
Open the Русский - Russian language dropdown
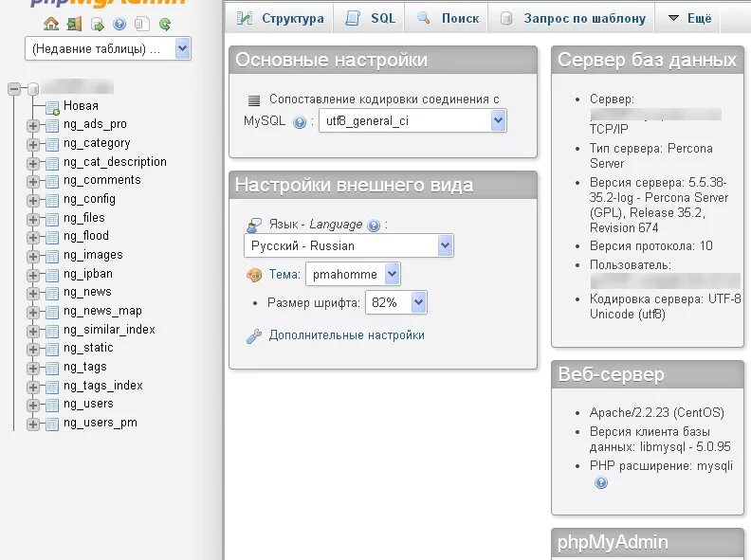coord(348,245)
